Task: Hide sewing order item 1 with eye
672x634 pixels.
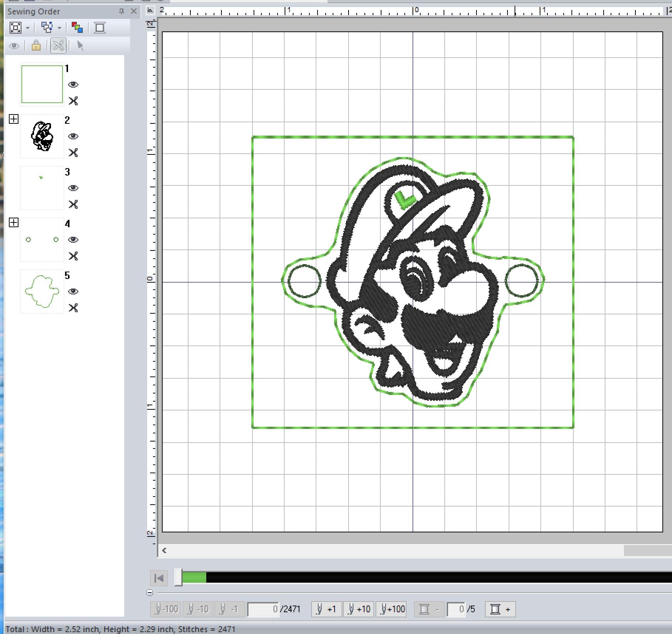Action: click(x=73, y=85)
